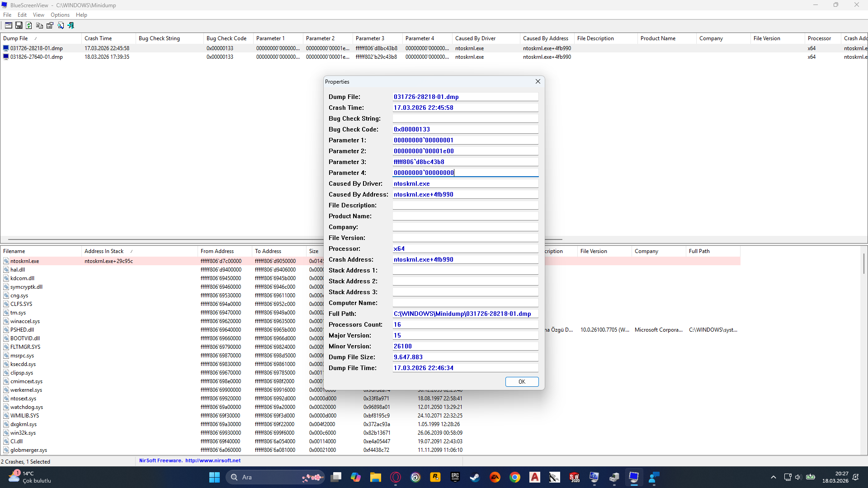Open File Explorer from the taskbar
Viewport: 868px width, 488px height.
[x=376, y=477]
